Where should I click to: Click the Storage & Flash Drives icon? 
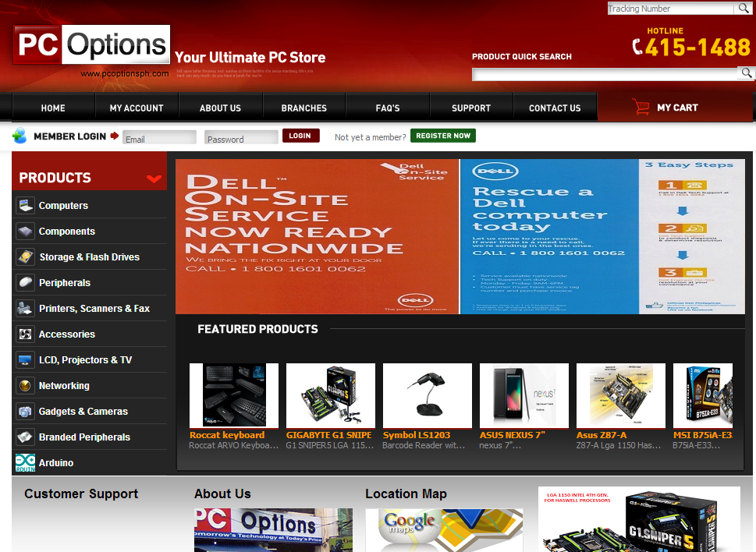pos(25,257)
